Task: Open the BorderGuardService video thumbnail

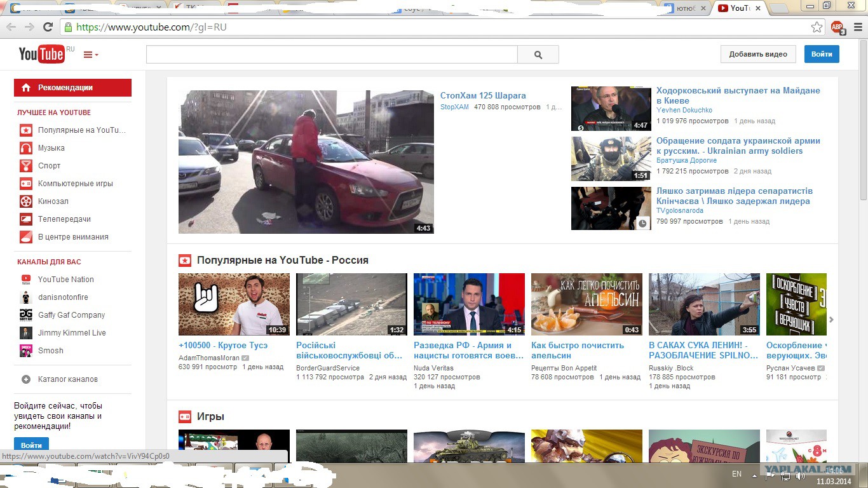Action: (351, 304)
